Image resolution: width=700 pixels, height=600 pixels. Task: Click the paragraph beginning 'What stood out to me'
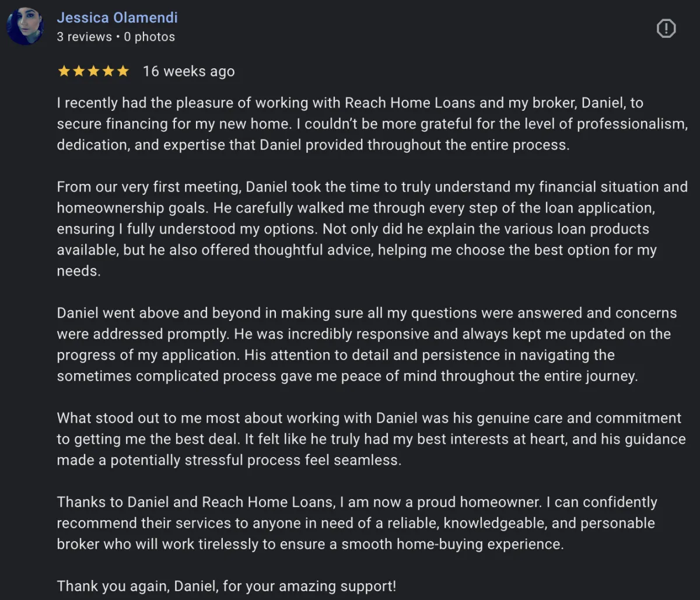371,439
